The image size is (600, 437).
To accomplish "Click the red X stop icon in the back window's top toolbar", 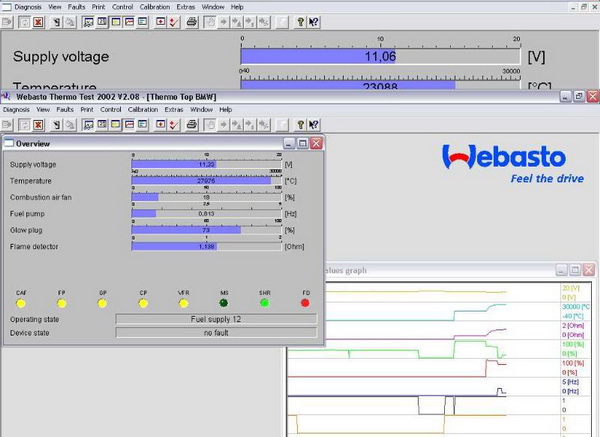I will (38, 22).
